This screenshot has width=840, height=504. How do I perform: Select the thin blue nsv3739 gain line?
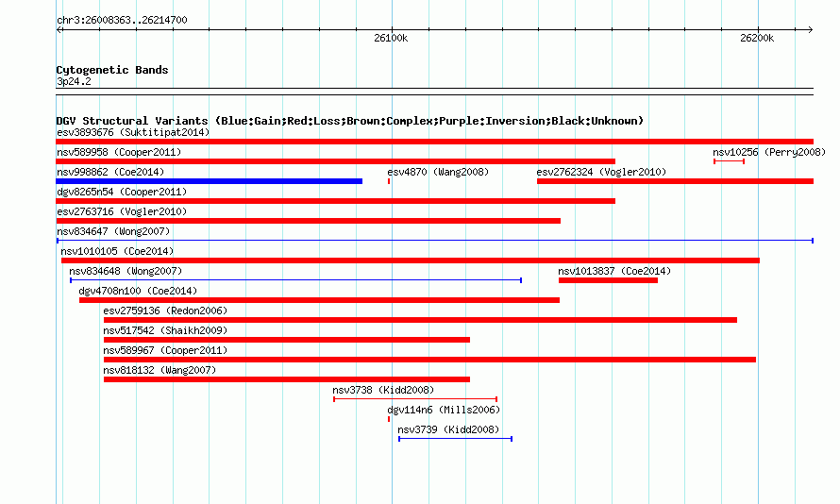[x=455, y=439]
